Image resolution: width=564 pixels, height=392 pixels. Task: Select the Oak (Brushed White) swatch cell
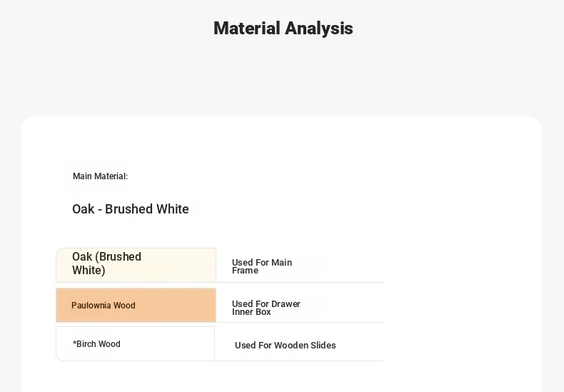point(136,265)
